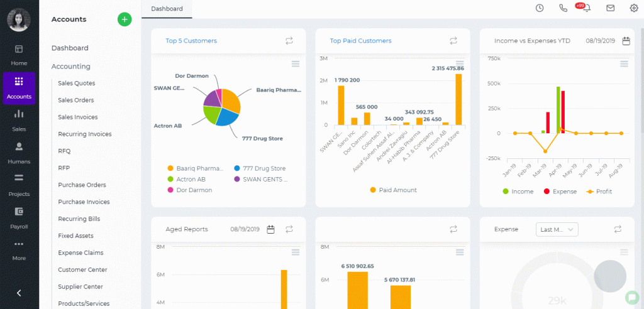Open the mail inbox icon
The height and width of the screenshot is (309, 644).
pyautogui.click(x=610, y=8)
